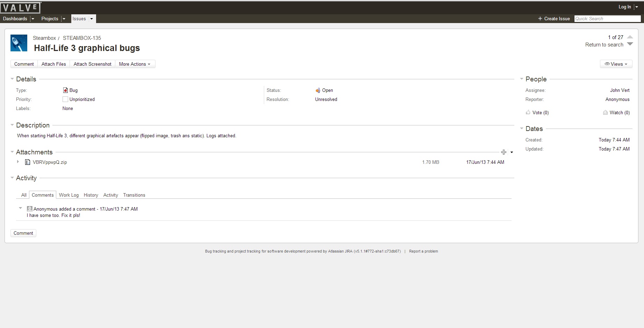Click the Attach Screenshot button
Screen dimensions: 644x328
point(92,64)
